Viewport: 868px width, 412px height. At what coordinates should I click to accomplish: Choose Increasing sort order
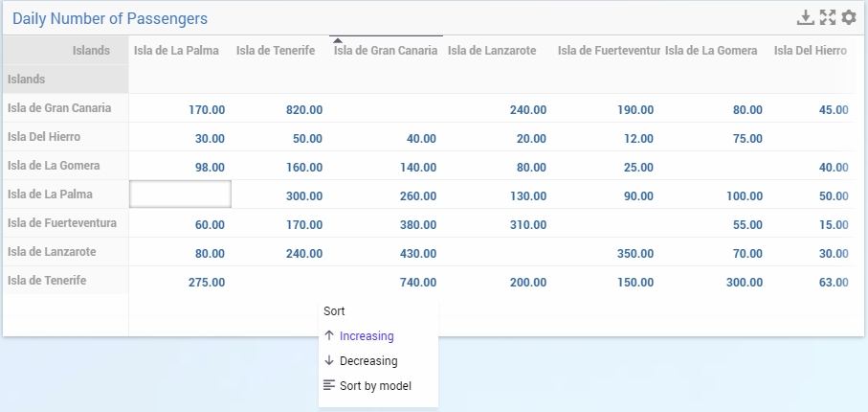(x=366, y=336)
